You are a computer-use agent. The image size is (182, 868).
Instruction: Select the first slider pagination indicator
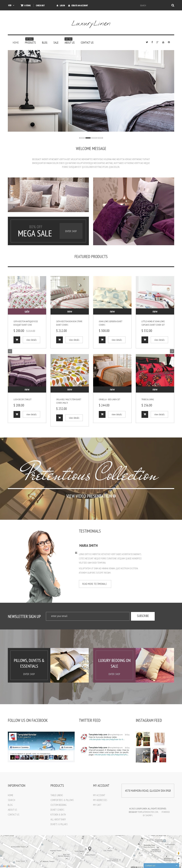coord(82,138)
